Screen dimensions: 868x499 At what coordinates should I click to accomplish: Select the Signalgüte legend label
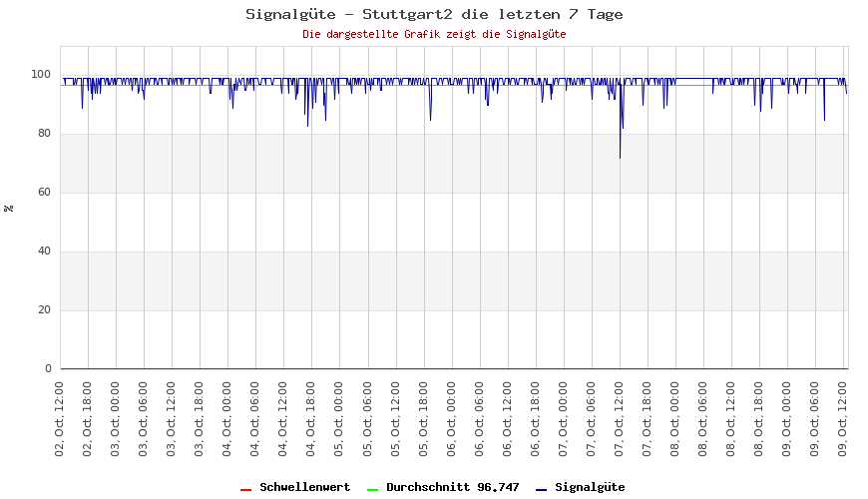[x=590, y=487]
